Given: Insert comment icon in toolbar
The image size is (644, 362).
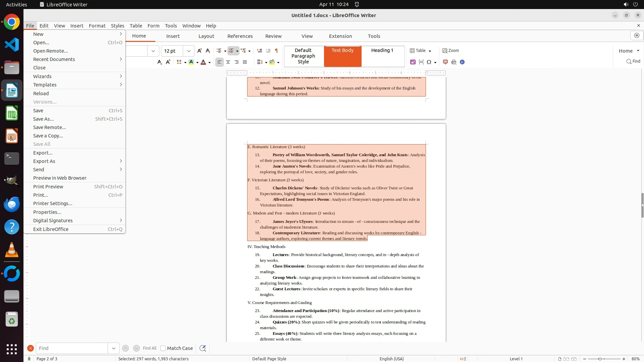Looking at the screenshot, I should click(445, 62).
